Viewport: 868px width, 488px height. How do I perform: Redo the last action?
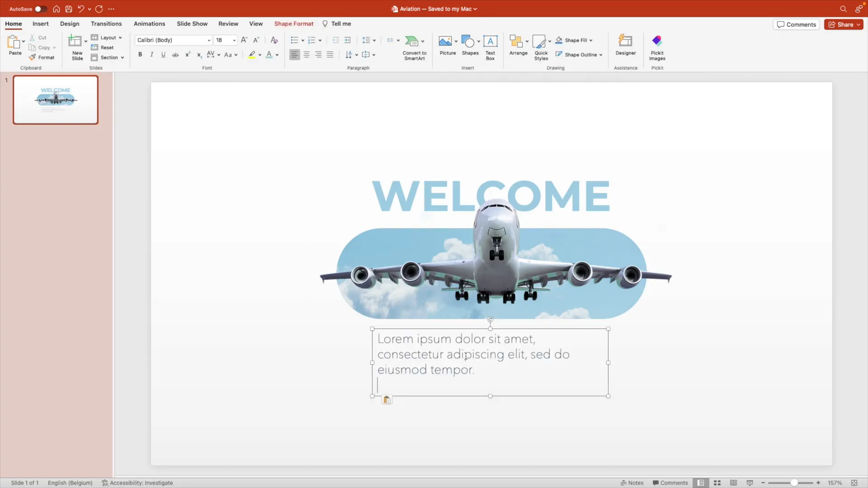(x=99, y=9)
